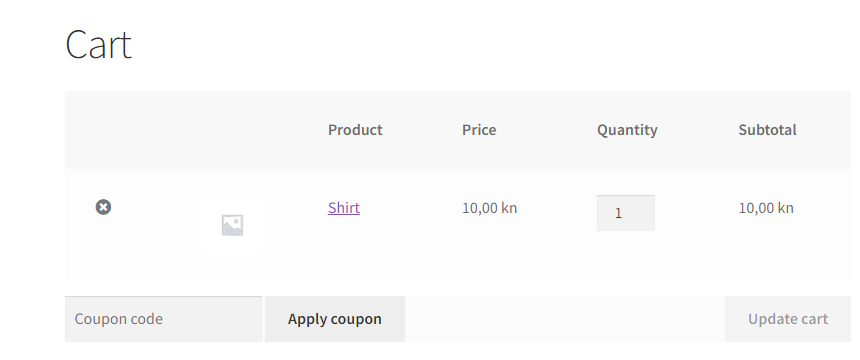860x360 pixels.
Task: Click the row space between quantity box and subtotal
Action: [696, 213]
